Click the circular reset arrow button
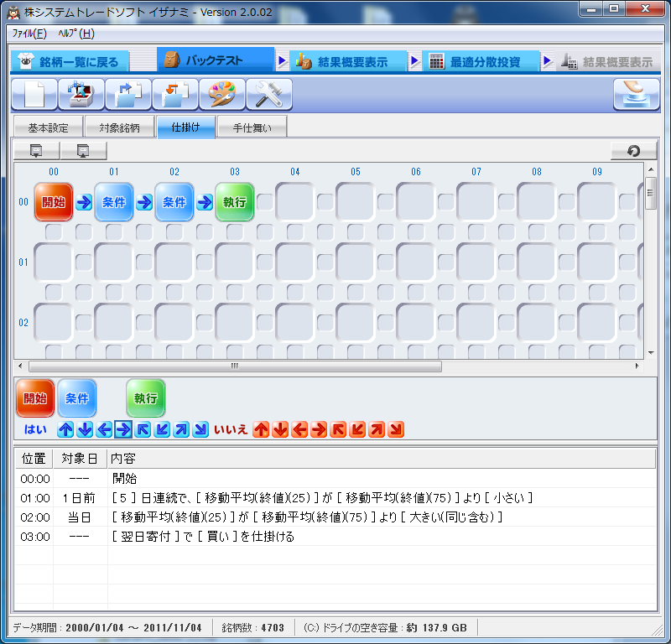Image resolution: width=671 pixels, height=644 pixels. pyautogui.click(x=633, y=151)
